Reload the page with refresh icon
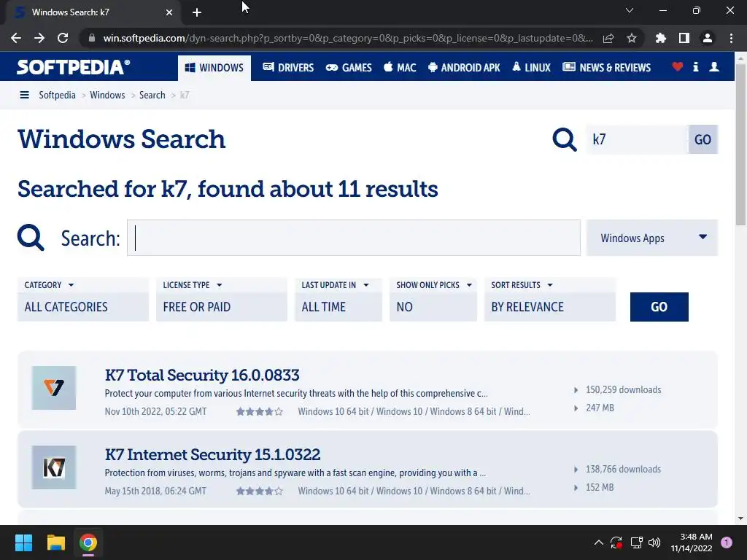Image resolution: width=747 pixels, height=560 pixels. pos(63,38)
